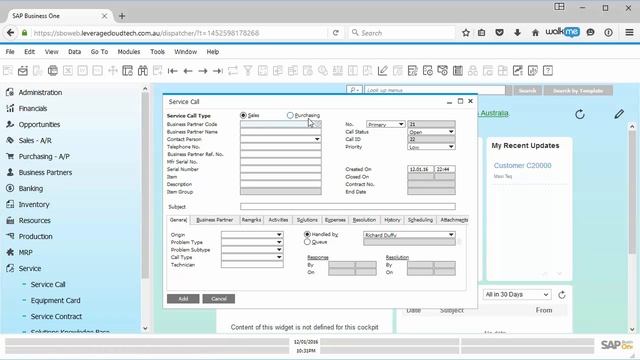Click the Find binoculars toolbar icon
This screenshot has width=640, height=360.
[142, 71]
